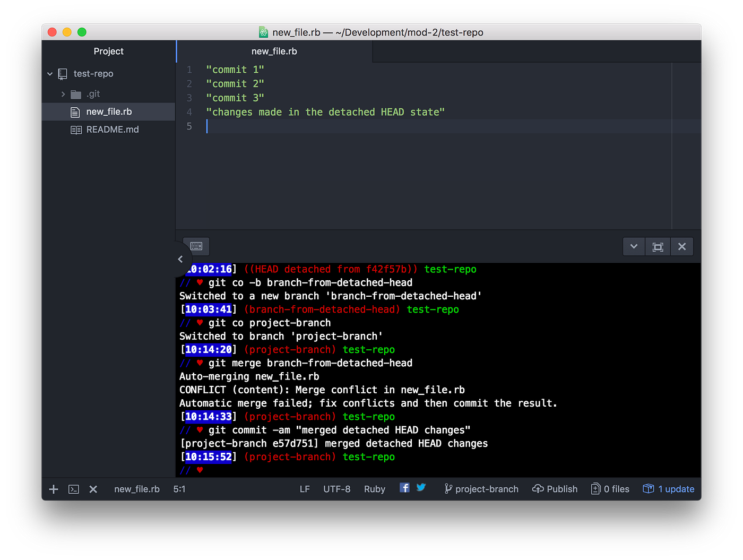Switch to the new_file.rb editor tab

pyautogui.click(x=274, y=51)
